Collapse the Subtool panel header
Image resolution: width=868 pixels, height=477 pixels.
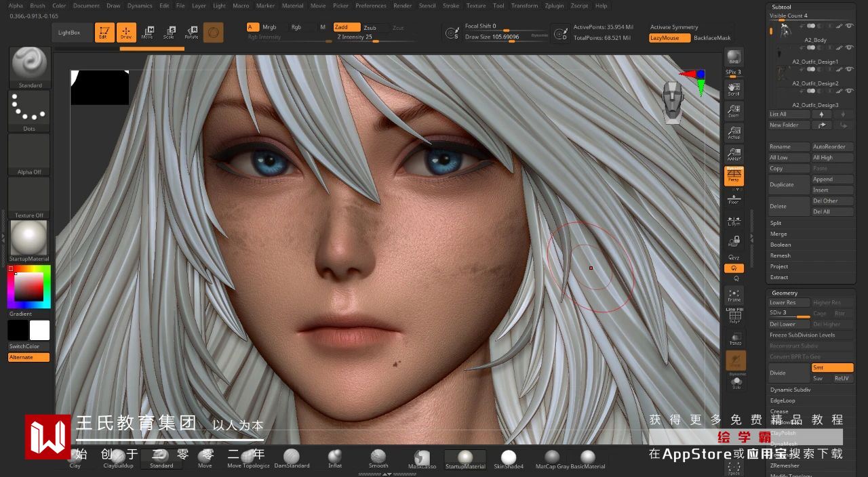pos(781,7)
